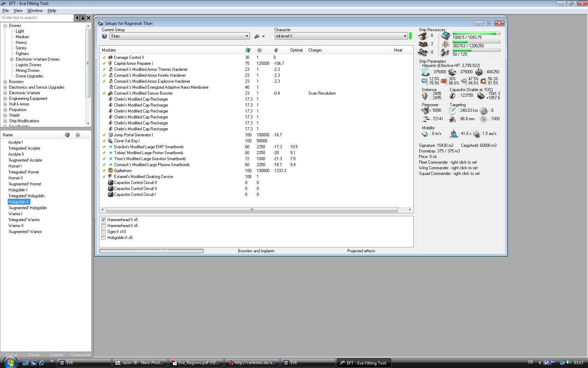Toggle the Damage Control II active checkmark
This screenshot has width=588, height=368.
(104, 57)
